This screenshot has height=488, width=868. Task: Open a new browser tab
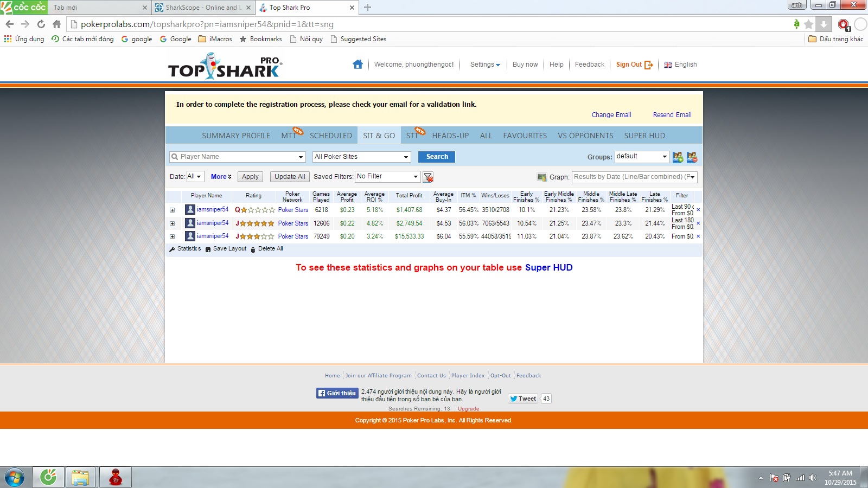pyautogui.click(x=368, y=8)
